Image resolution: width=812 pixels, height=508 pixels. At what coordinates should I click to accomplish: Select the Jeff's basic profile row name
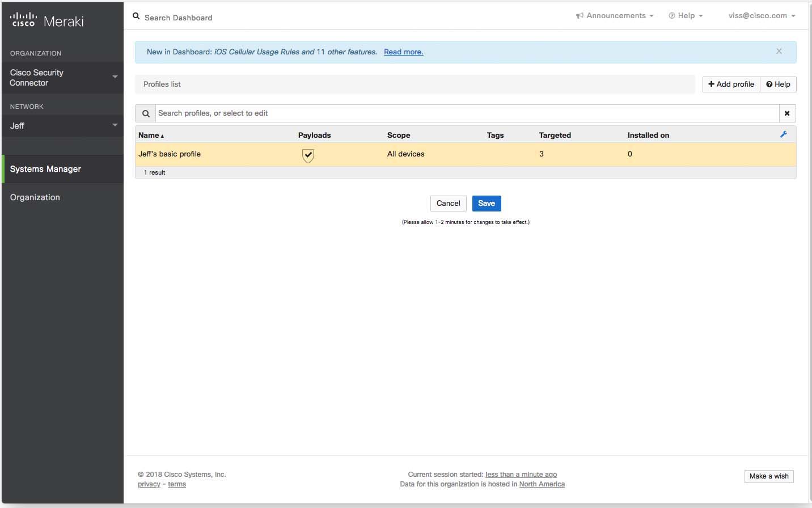tap(170, 154)
